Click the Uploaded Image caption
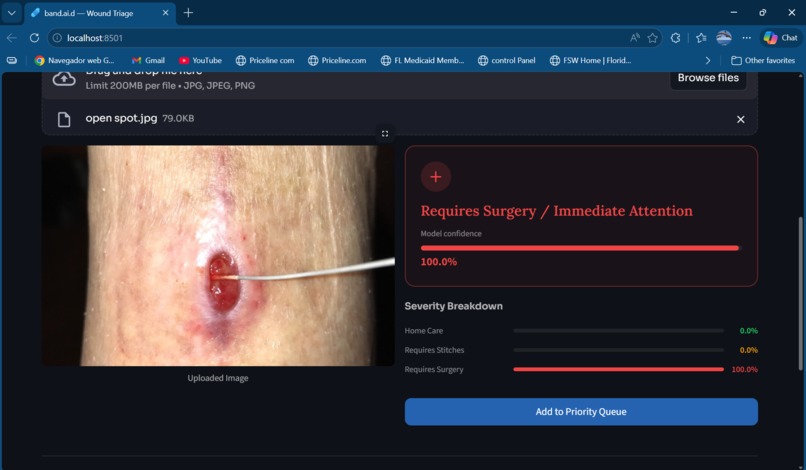806x470 pixels. (218, 378)
